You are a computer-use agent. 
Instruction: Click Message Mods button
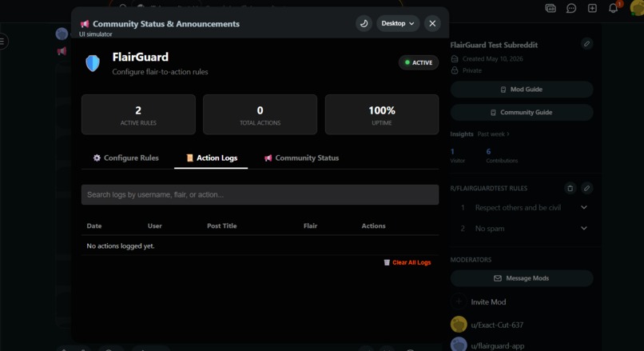(x=522, y=278)
